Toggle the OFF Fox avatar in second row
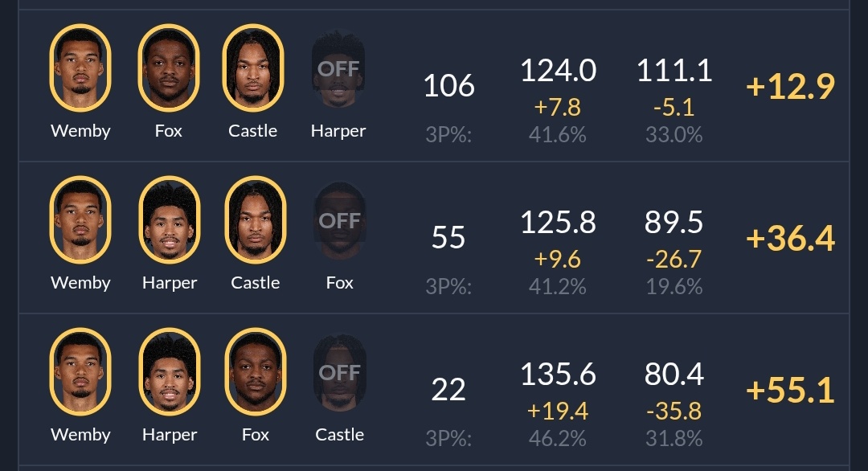This screenshot has width=868, height=471. pyautogui.click(x=339, y=221)
